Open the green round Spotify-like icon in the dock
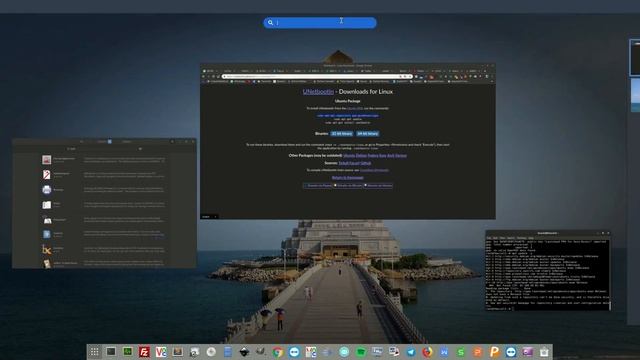Image resolution: width=640 pixels, height=360 pixels. point(361,352)
